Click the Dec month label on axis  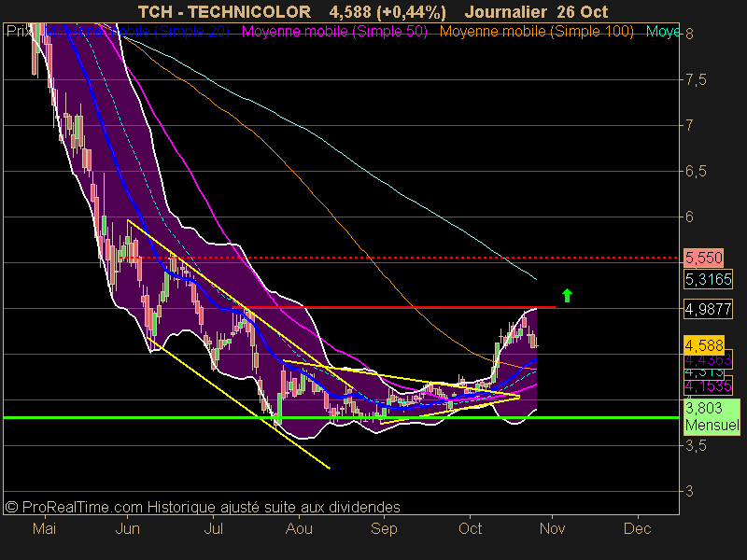click(x=637, y=528)
